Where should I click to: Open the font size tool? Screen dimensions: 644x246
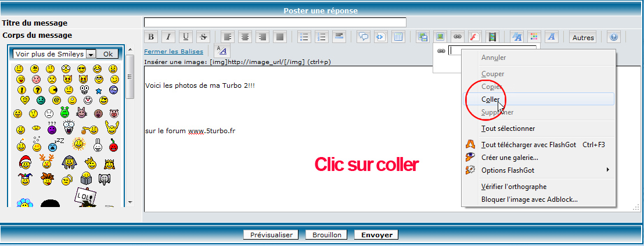517,37
